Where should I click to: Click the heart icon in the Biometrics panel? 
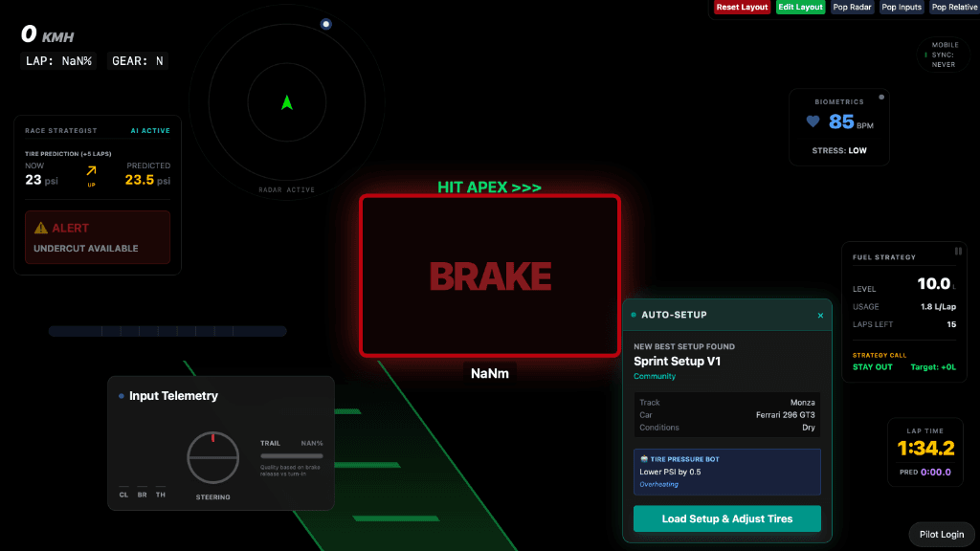813,121
